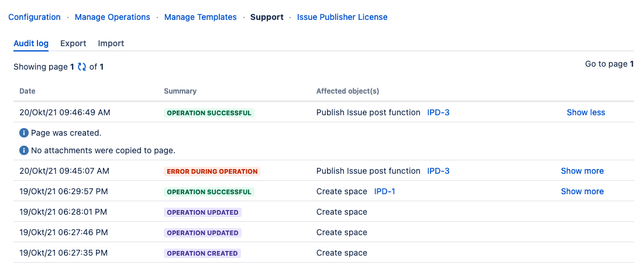Click the refresh icon next to page number
Viewport: 644px width, 265px height.
click(x=82, y=67)
